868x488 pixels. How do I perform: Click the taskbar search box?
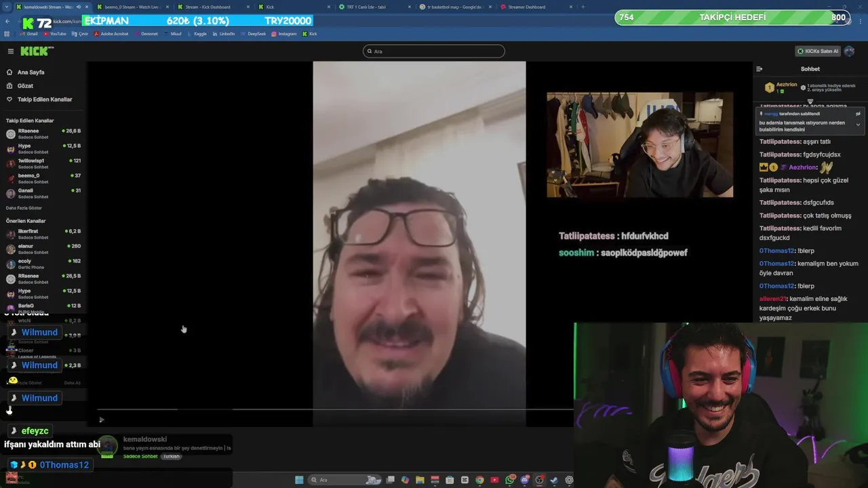tap(344, 480)
